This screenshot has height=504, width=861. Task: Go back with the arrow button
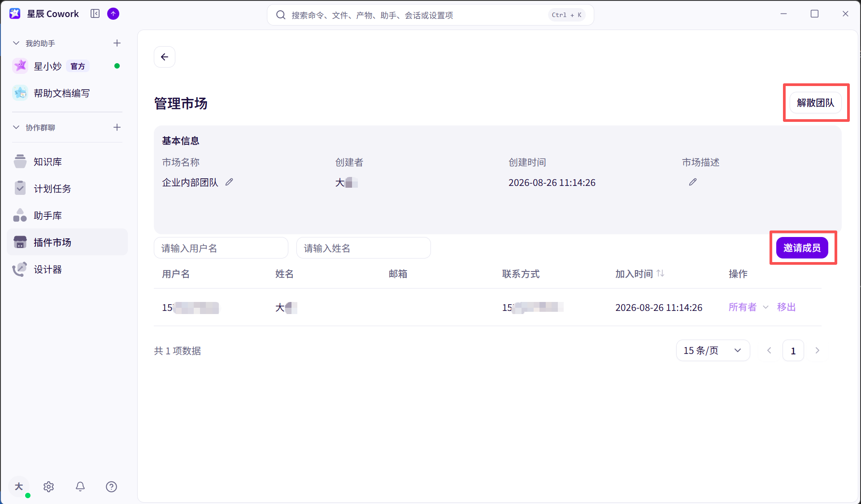165,57
